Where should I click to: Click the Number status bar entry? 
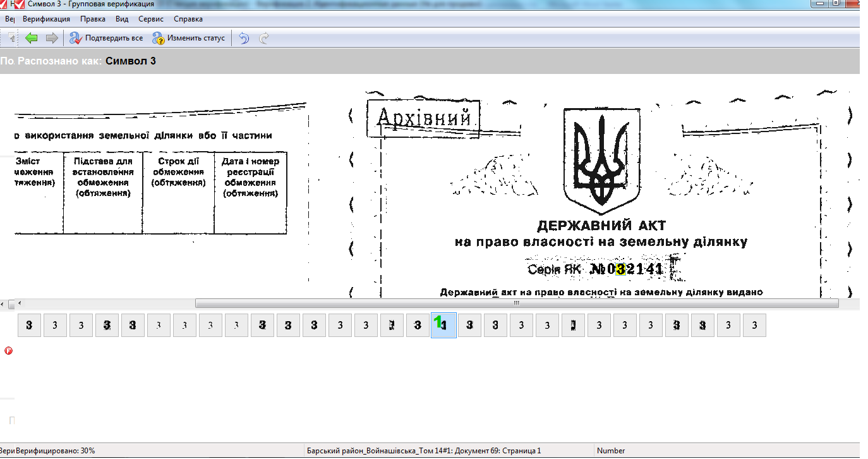point(611,451)
